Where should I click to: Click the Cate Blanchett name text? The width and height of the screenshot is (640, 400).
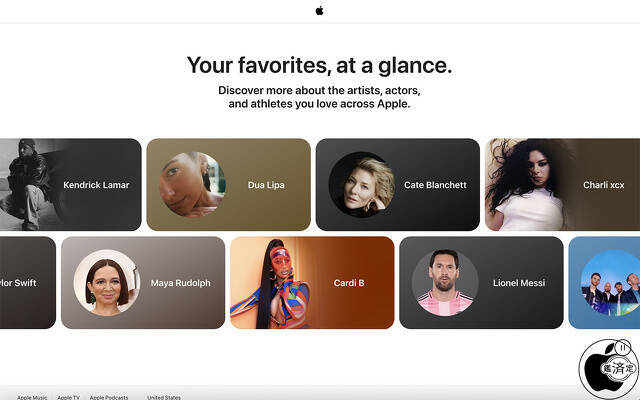tap(435, 185)
